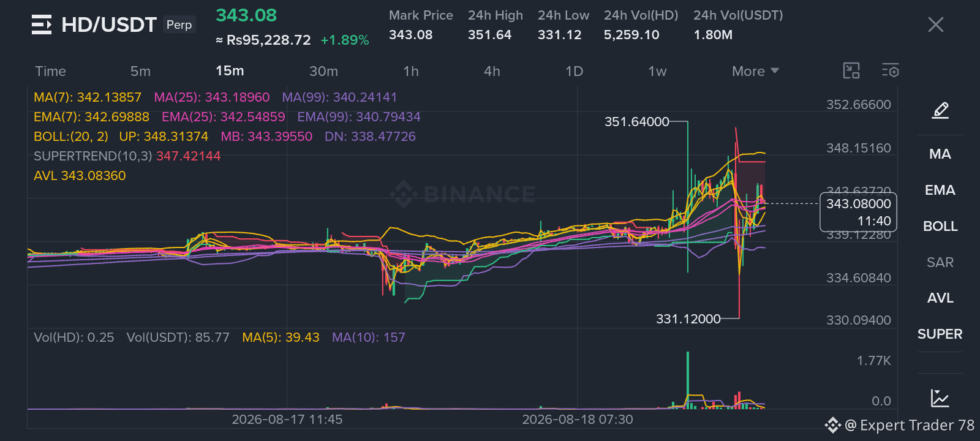Click the EMA(25): 342.54859 legend
Screen dimensions: 980x441
click(224, 117)
